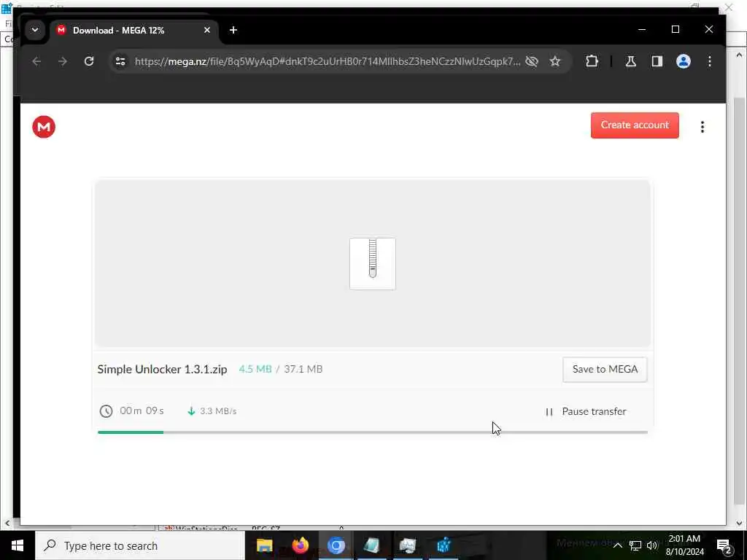This screenshot has width=747, height=560.
Task: Open the Windows Start menu
Action: [18, 545]
